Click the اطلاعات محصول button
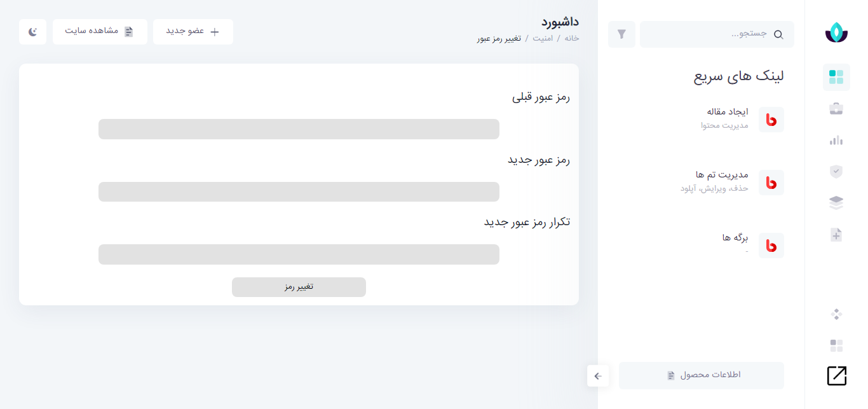 coord(702,375)
